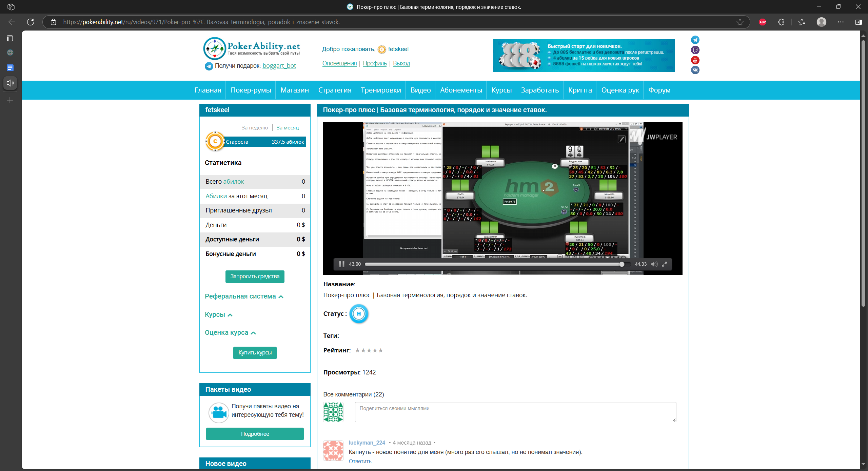Click the browser address bar URL

click(x=201, y=22)
